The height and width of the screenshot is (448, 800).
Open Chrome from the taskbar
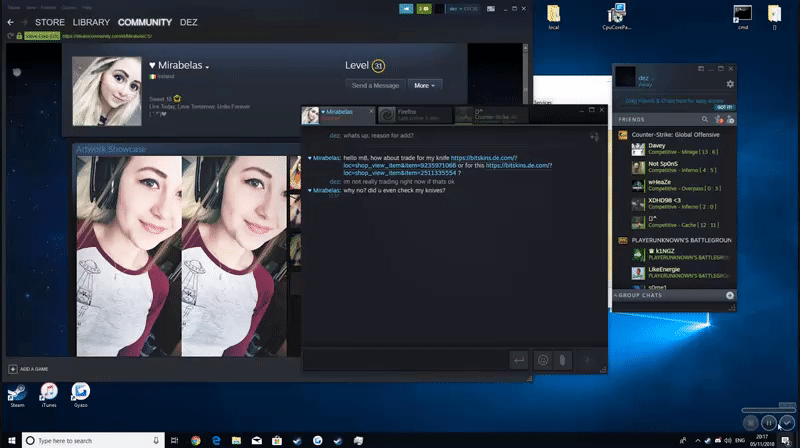(196, 440)
